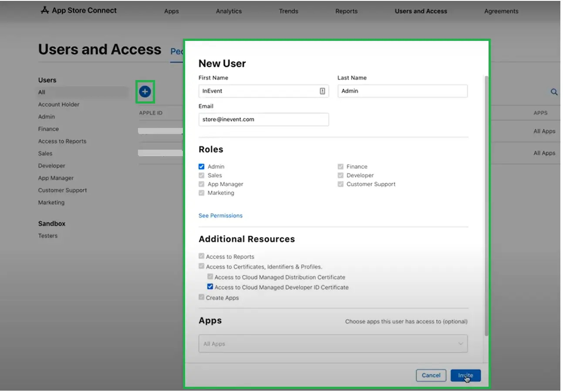Toggle the Create Apps checkbox

201,298
